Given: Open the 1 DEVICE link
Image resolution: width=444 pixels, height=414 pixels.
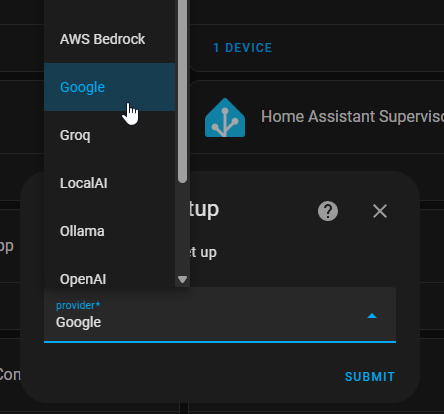Looking at the screenshot, I should coord(243,48).
